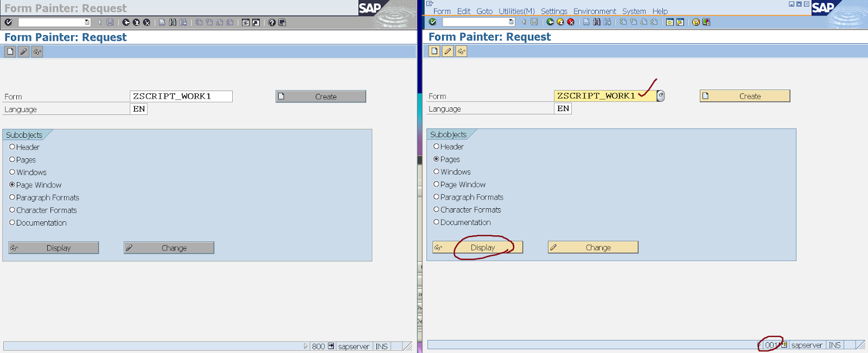Select Pages radio button in right window
This screenshot has width=868, height=353.
tap(436, 159)
